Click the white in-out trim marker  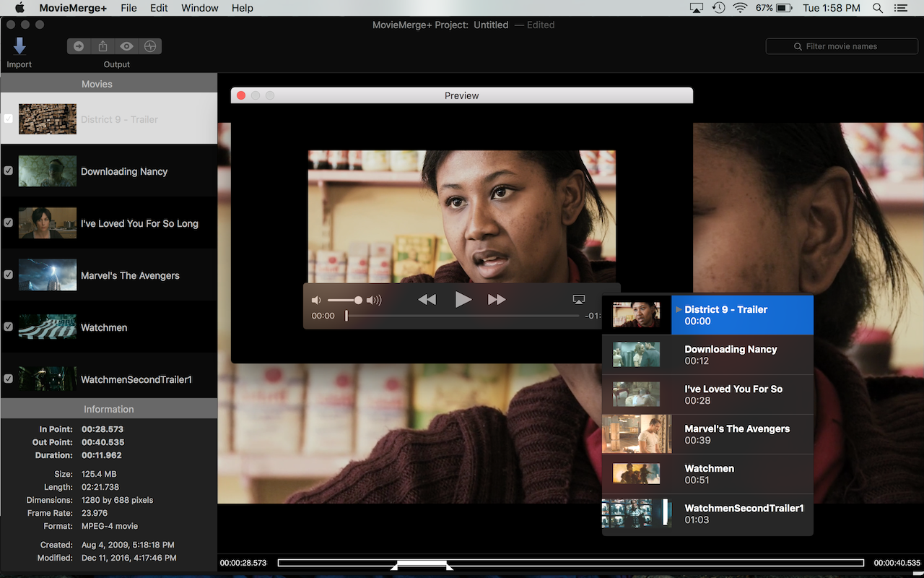tap(422, 564)
